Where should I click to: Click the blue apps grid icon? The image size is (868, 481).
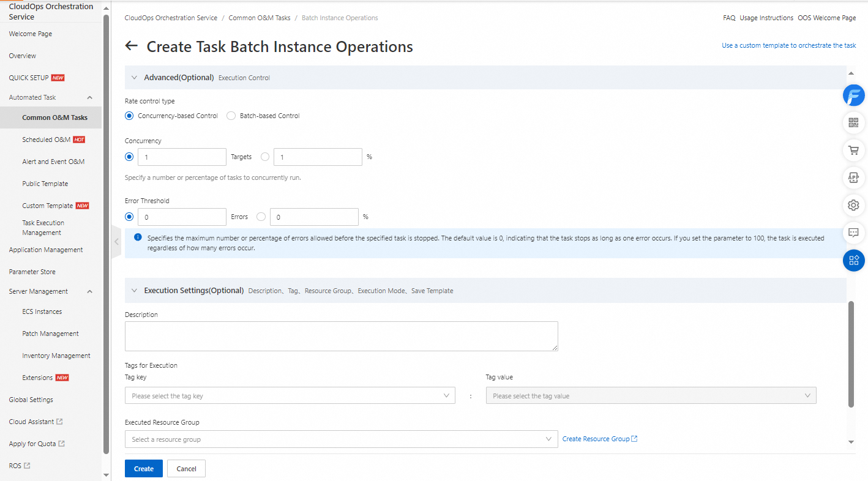coord(854,260)
